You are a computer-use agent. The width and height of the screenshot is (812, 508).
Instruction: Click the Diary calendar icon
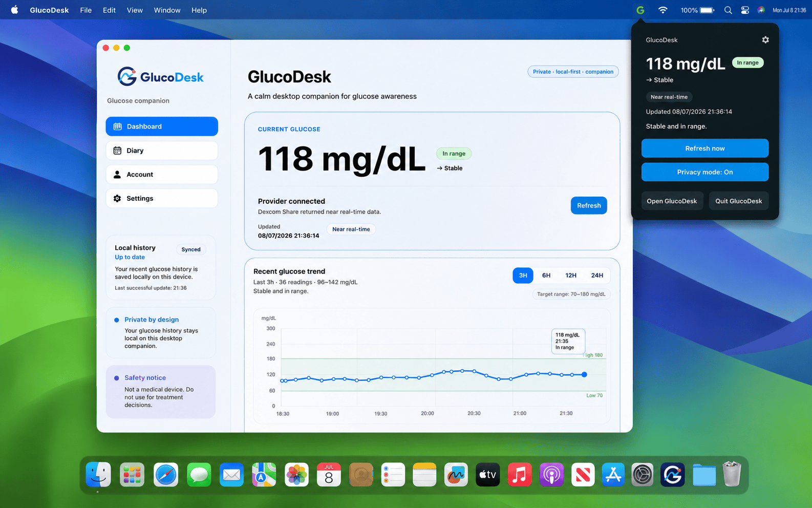117,151
